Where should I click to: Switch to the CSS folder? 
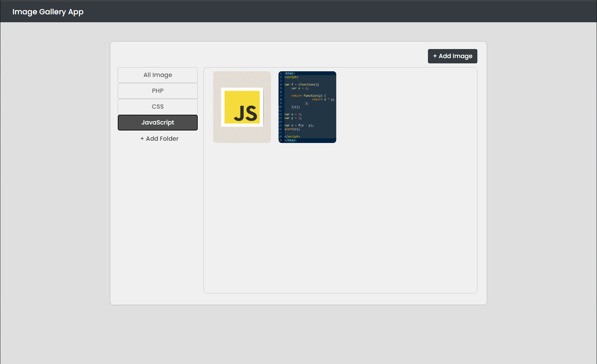pyautogui.click(x=158, y=107)
